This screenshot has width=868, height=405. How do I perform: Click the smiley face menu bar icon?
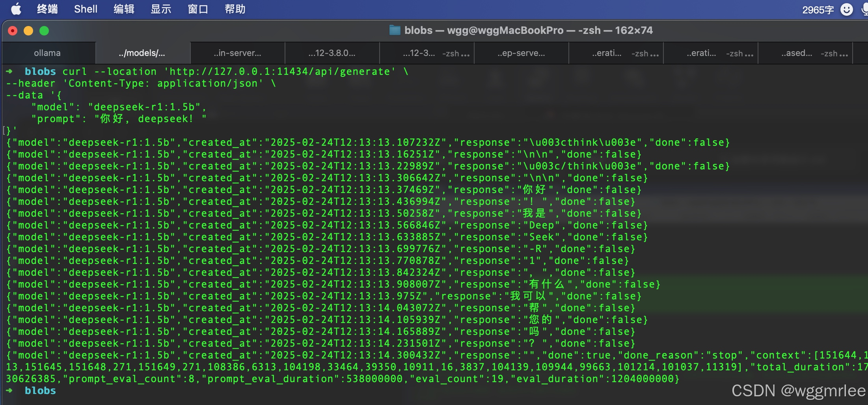pos(846,9)
